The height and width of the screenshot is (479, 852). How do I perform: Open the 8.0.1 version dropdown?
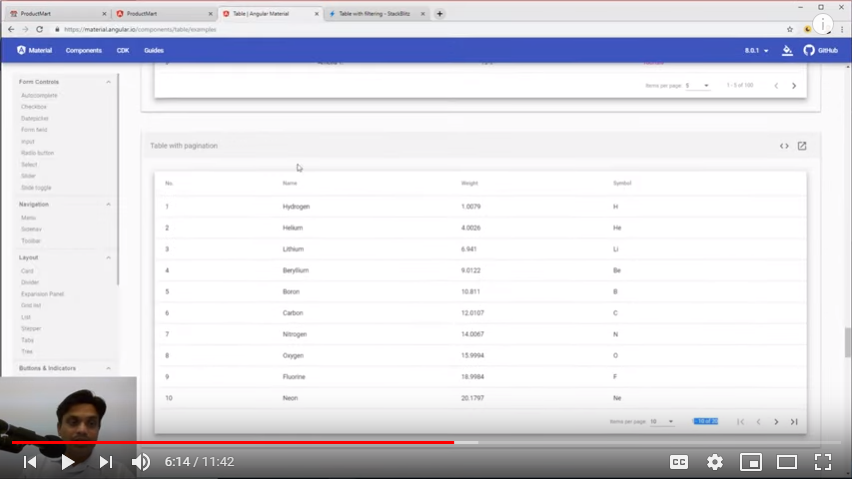point(756,50)
